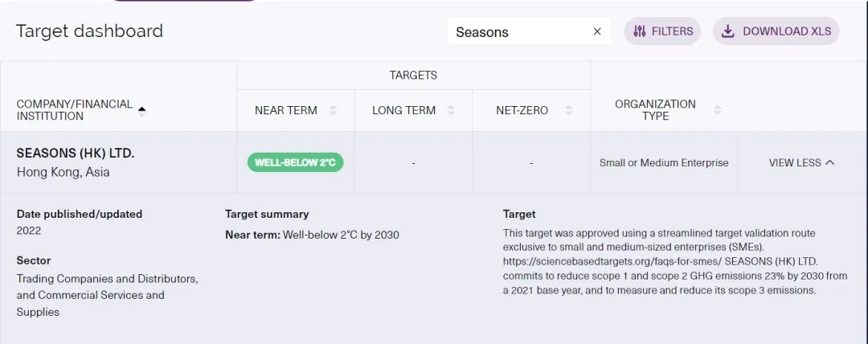This screenshot has width=868, height=344.
Task: Click the View Less chevron icon
Action: pos(829,162)
